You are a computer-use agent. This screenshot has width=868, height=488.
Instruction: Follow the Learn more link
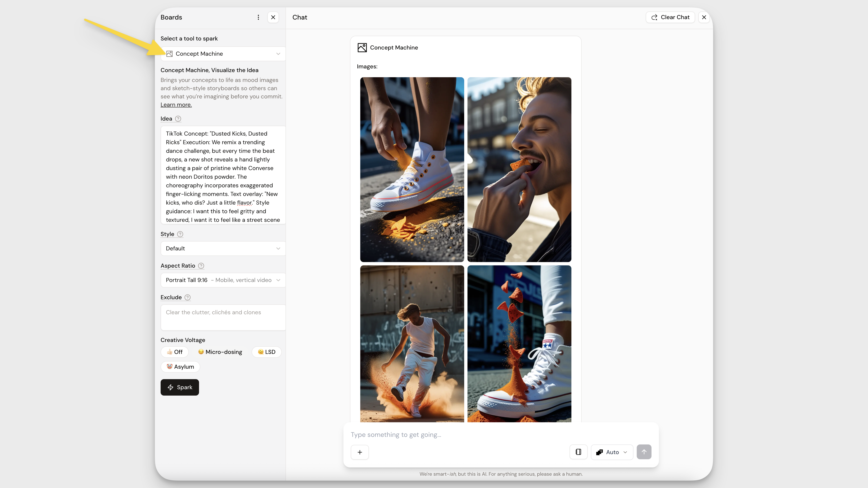coord(176,105)
